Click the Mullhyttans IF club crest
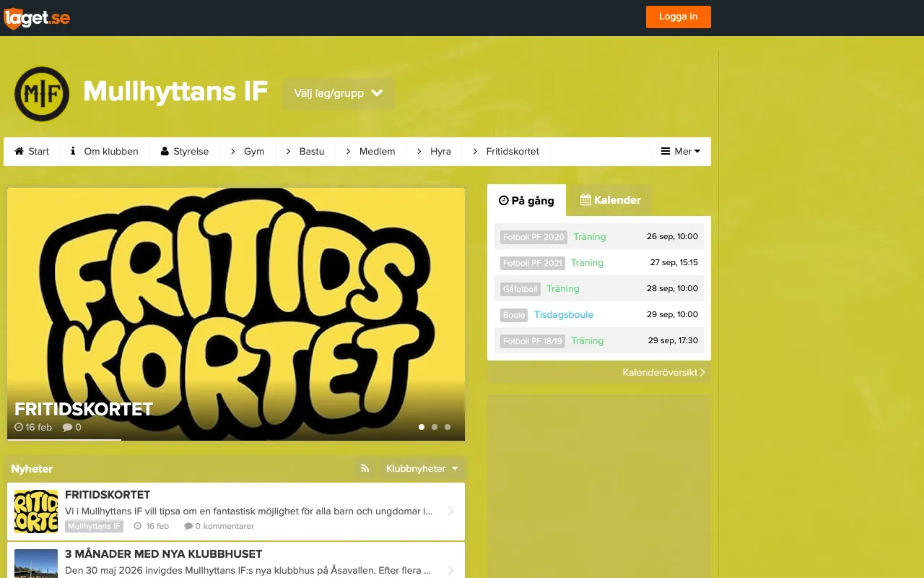The image size is (924, 578). (42, 94)
